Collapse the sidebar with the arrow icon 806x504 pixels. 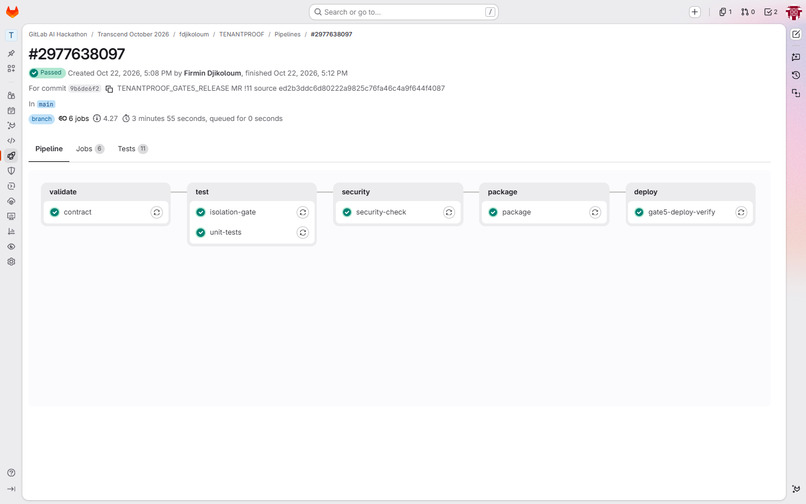pos(11,489)
